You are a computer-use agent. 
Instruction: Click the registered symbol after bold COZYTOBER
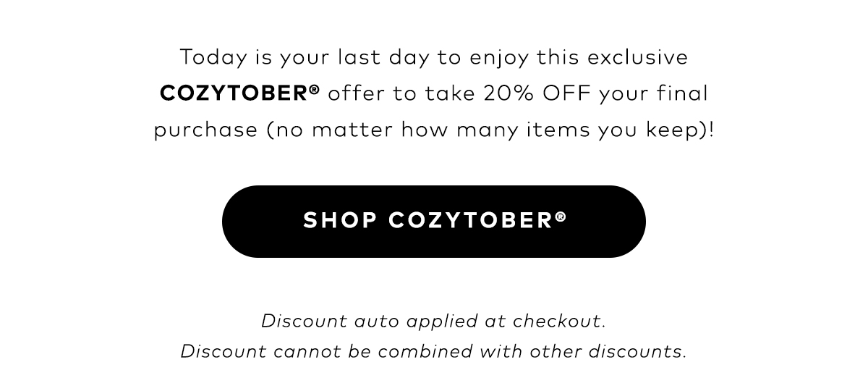(x=315, y=91)
